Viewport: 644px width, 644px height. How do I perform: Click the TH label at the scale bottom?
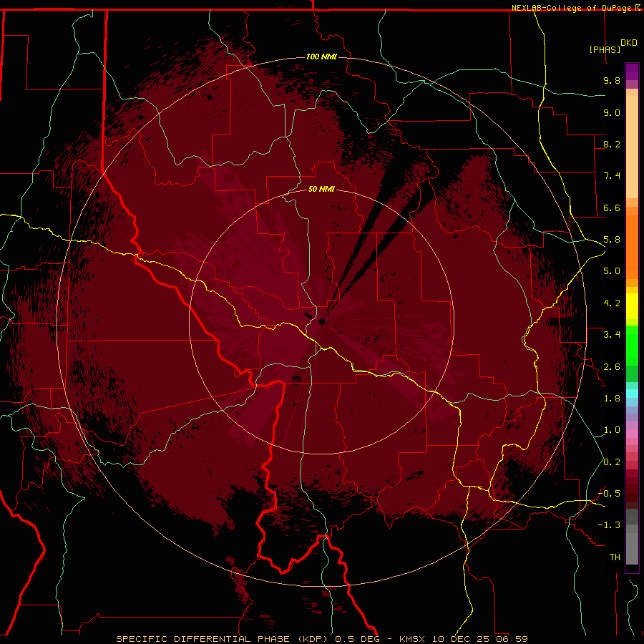(x=615, y=557)
